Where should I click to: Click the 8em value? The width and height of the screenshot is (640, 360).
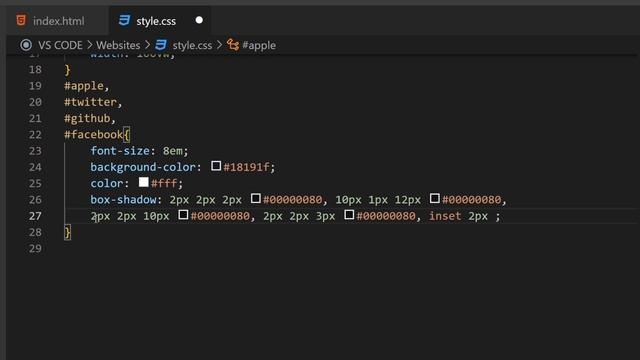pyautogui.click(x=173, y=151)
